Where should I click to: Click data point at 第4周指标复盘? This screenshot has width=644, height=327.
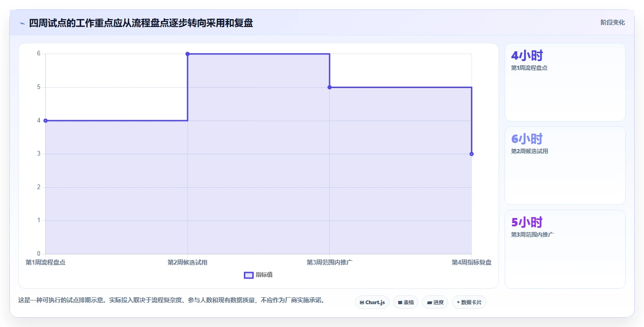coord(471,154)
